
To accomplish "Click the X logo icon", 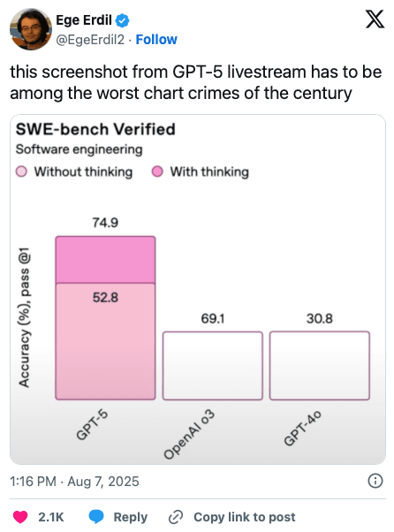I will pos(375,19).
